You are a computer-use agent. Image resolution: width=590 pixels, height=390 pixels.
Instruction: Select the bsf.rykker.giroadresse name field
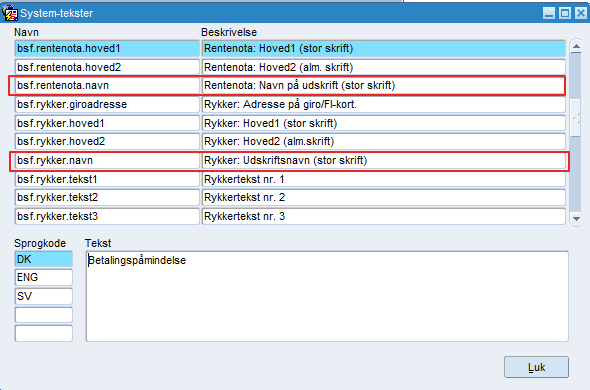107,104
